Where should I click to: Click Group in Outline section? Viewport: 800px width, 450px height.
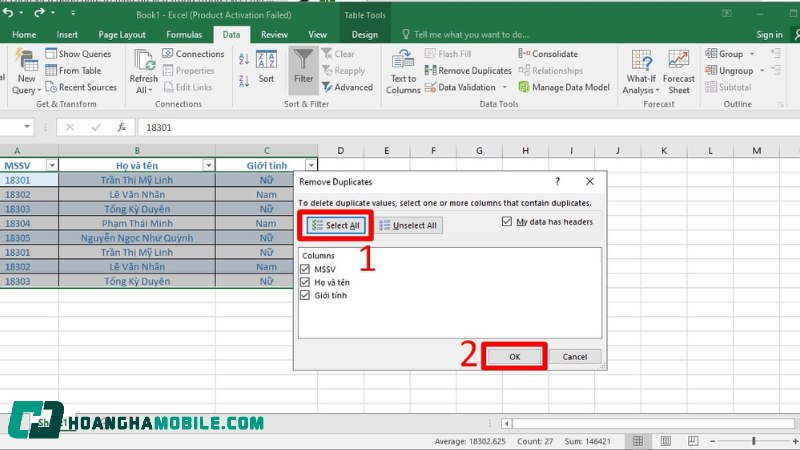724,54
